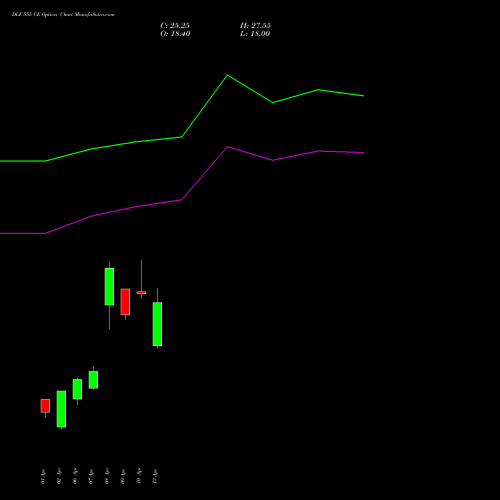This screenshot has width=500, height=500.
Task: Select the green candlestick for 06 Apr
Action: [x=77, y=389]
